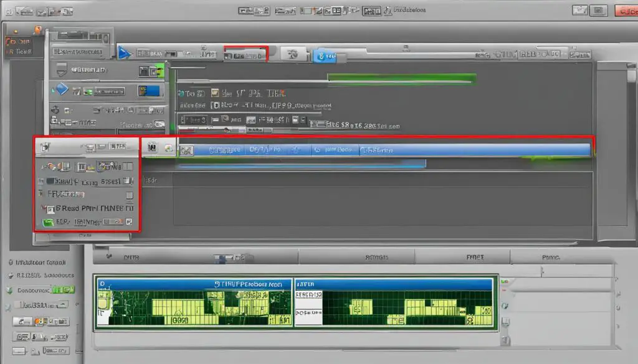Tick the checkbox on the layer row starting with "FR"
This screenshot has height=364, width=638.
click(130, 195)
